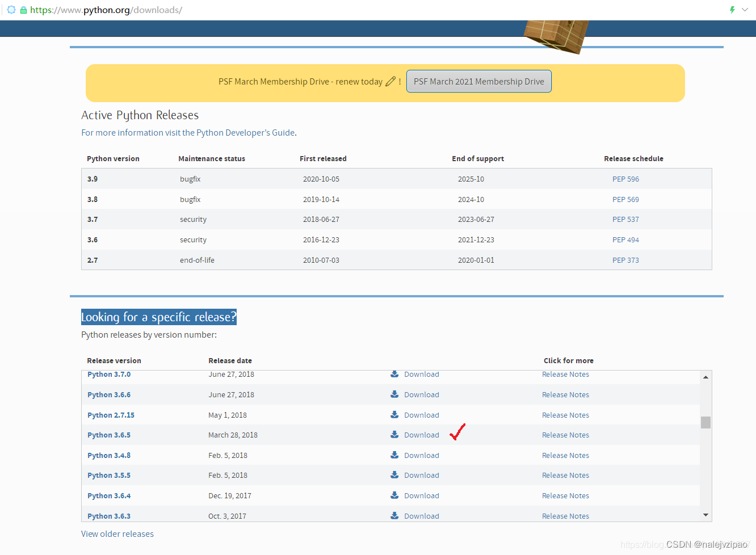View Release Notes for Python 3.5.5
The image size is (756, 555).
[565, 475]
